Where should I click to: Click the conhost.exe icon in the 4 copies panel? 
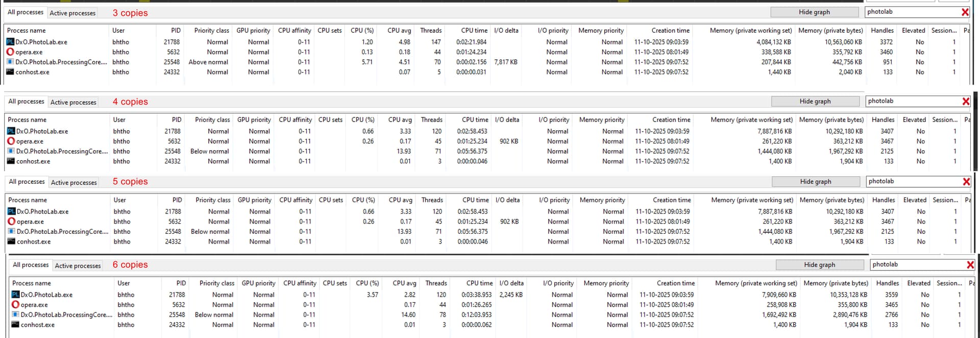[x=11, y=161]
